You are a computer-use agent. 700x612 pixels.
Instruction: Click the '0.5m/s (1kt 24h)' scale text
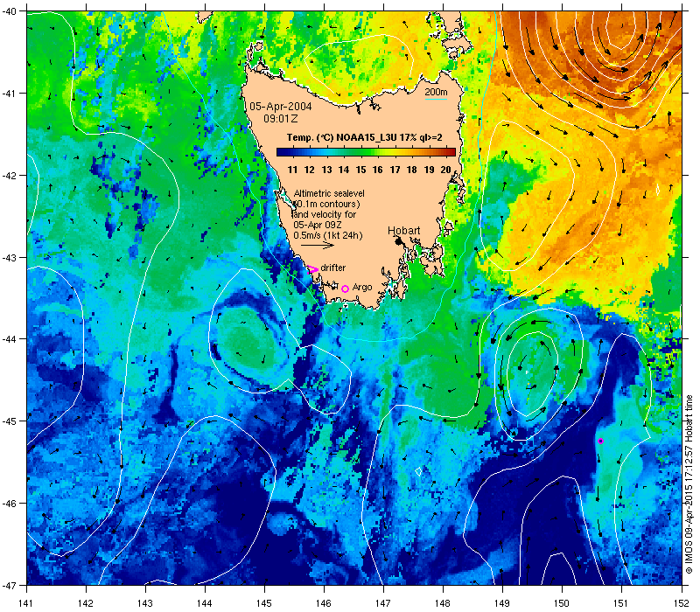(x=327, y=235)
